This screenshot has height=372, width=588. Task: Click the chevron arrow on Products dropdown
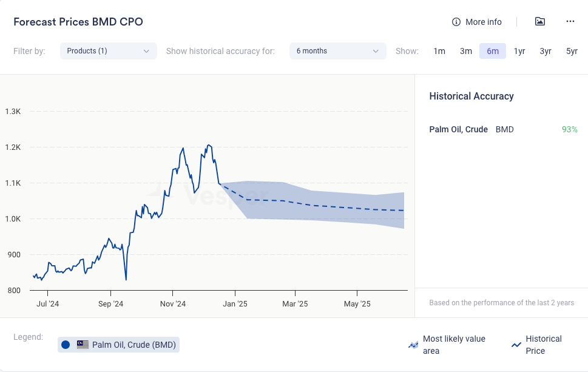click(146, 51)
